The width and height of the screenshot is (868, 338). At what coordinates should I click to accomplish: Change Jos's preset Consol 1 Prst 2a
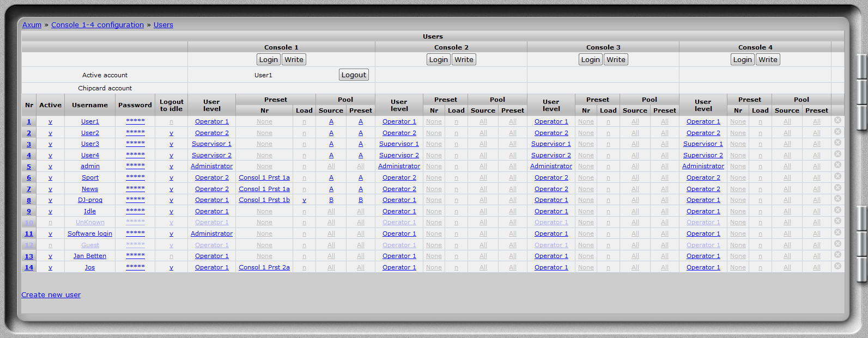264,268
